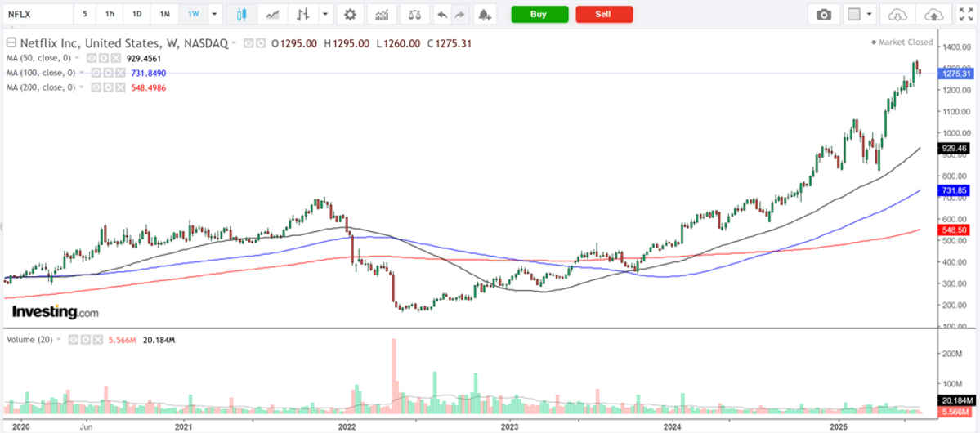Switch to 1M timeframe
980x433 pixels.
pos(164,15)
